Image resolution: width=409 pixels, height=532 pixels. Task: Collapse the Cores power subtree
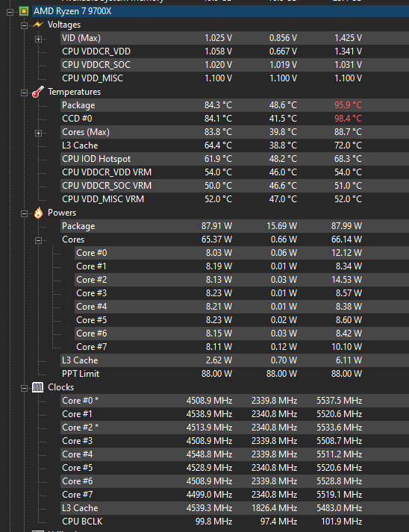pos(38,240)
